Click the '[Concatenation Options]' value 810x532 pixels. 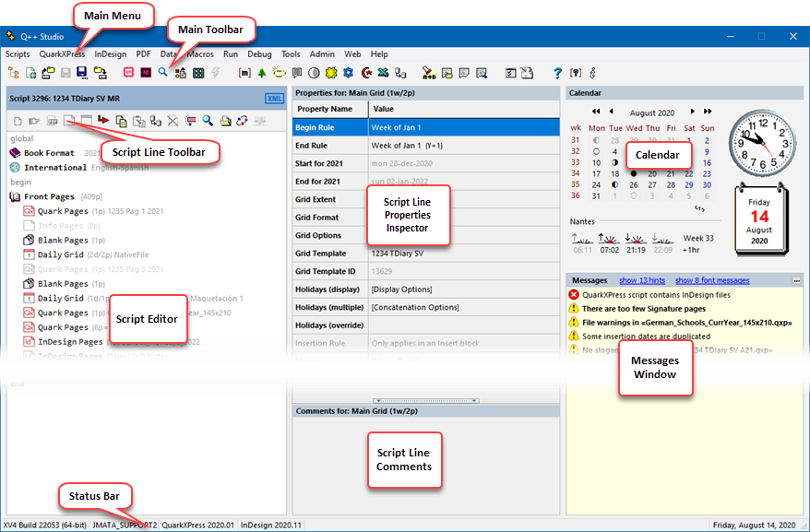point(415,307)
